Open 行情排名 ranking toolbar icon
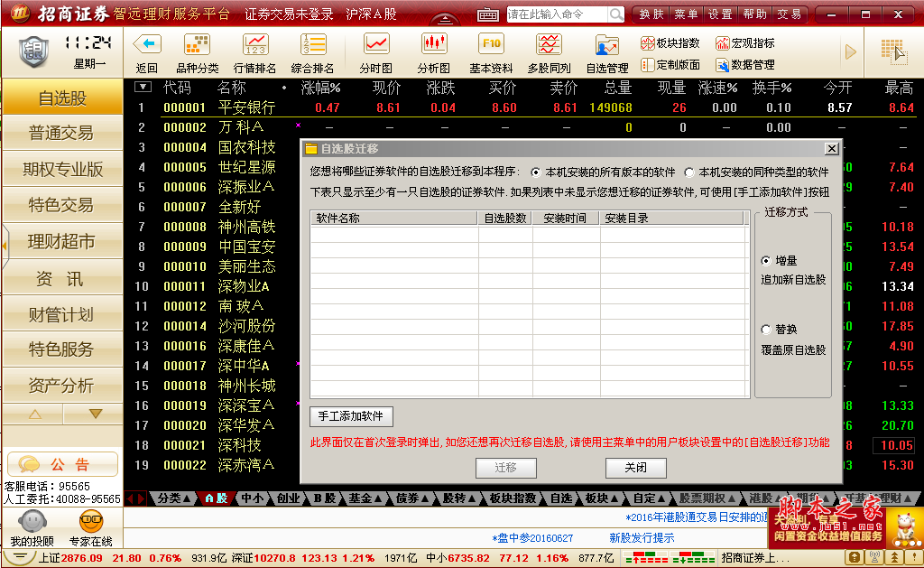924x568 pixels. click(255, 44)
